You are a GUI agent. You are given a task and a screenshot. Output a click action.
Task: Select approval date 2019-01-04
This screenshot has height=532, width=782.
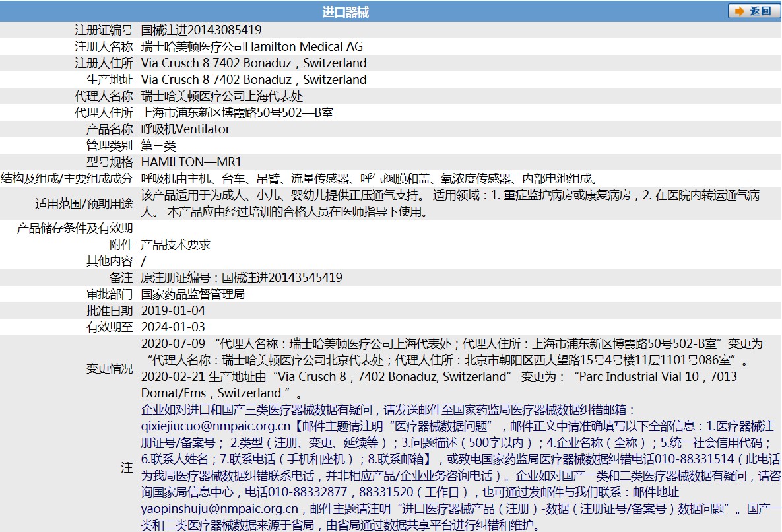tap(173, 310)
